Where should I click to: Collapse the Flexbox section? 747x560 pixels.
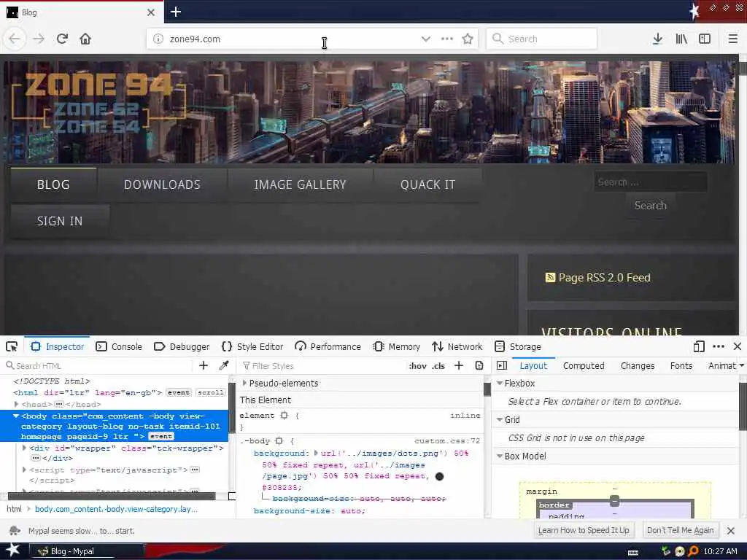click(499, 384)
